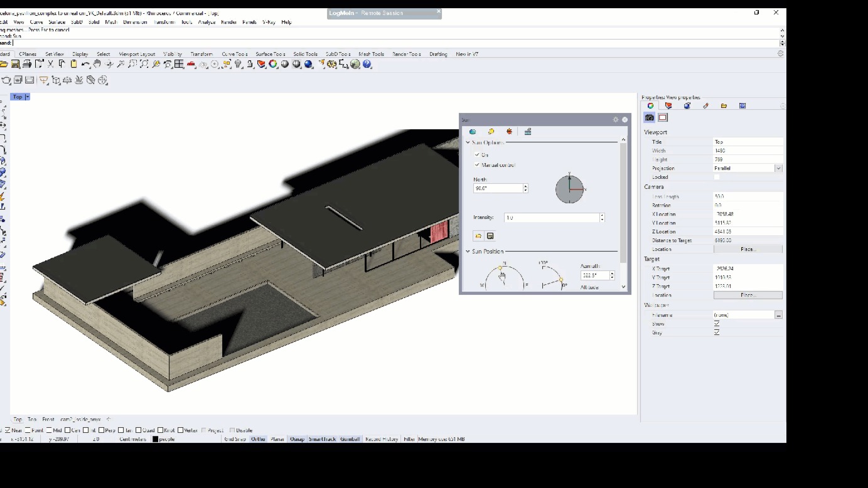Click the four-viewports layout icon
Screen dimensions: 868x488
pyautogui.click(x=179, y=64)
